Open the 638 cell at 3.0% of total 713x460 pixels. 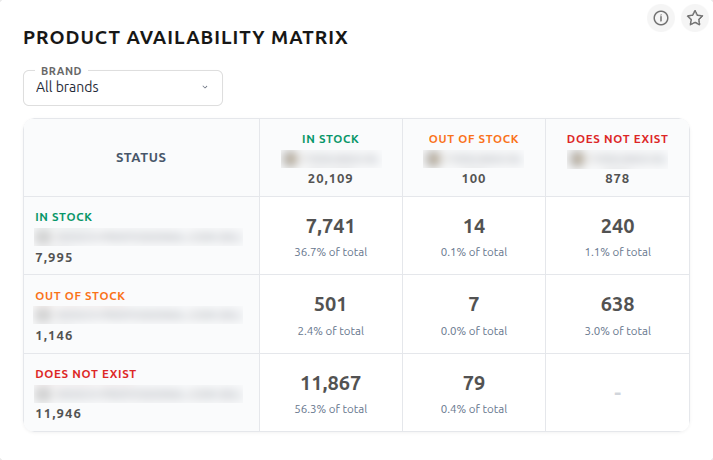(617, 314)
